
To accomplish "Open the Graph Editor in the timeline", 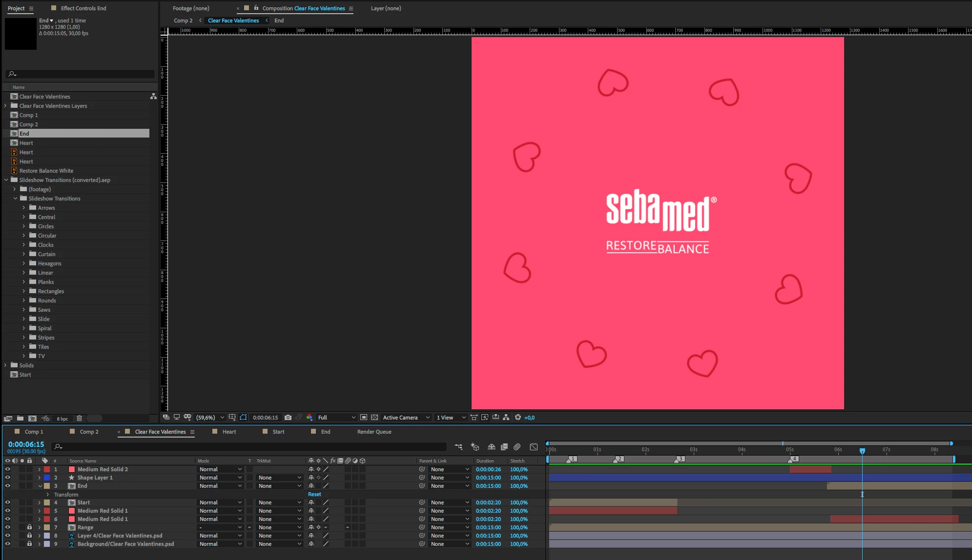I will click(534, 447).
